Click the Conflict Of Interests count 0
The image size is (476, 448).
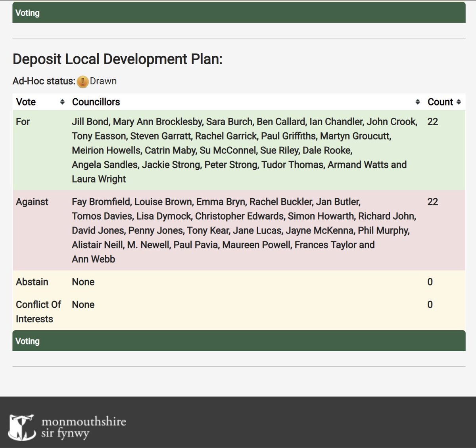[430, 304]
